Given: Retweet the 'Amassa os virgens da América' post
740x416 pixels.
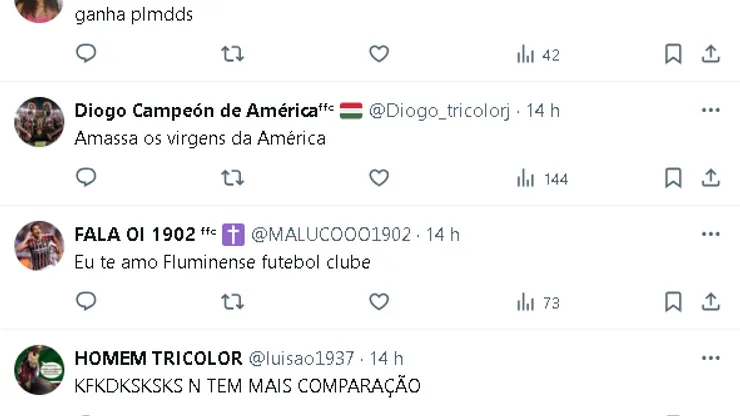Looking at the screenshot, I should pos(233,178).
